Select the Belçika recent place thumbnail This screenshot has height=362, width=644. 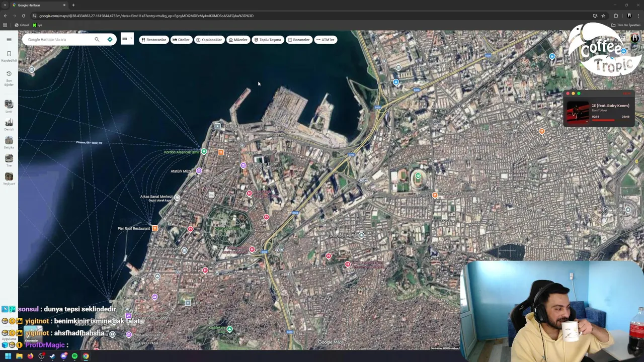[x=9, y=140]
